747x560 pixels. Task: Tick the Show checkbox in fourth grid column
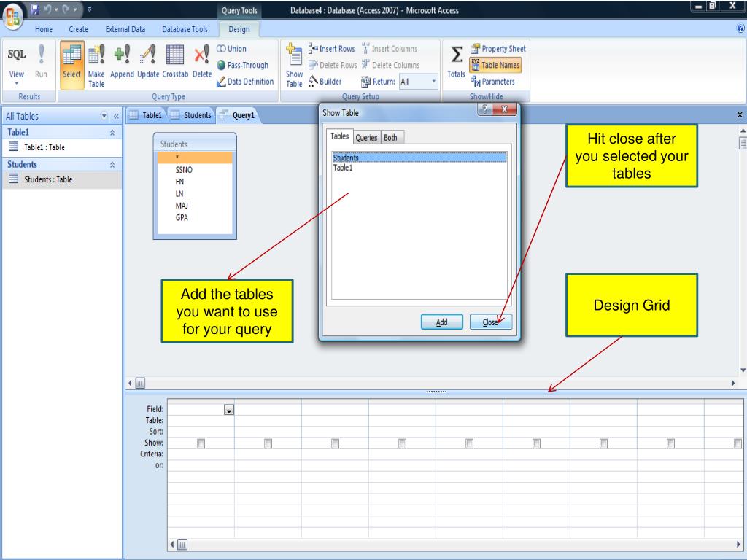403,443
